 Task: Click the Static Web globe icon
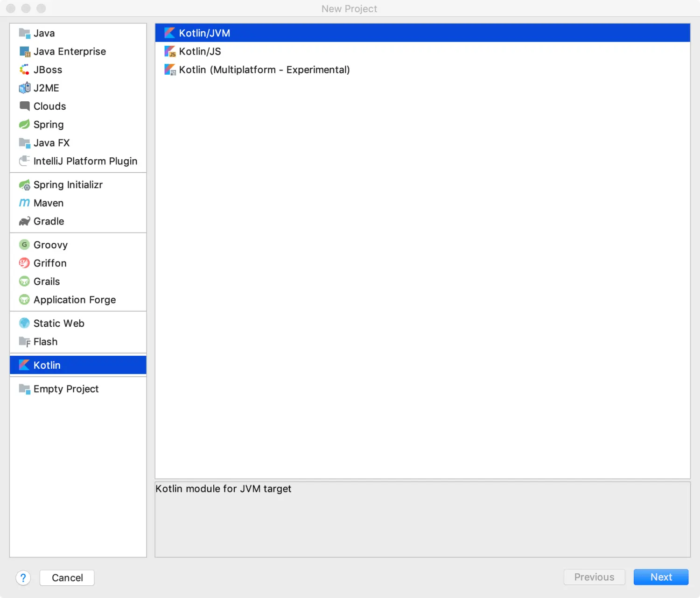click(x=24, y=323)
